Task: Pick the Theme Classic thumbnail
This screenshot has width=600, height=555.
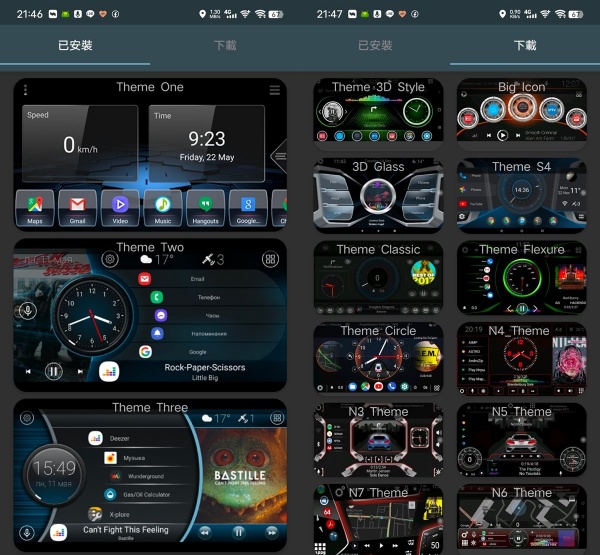Action: tap(378, 278)
